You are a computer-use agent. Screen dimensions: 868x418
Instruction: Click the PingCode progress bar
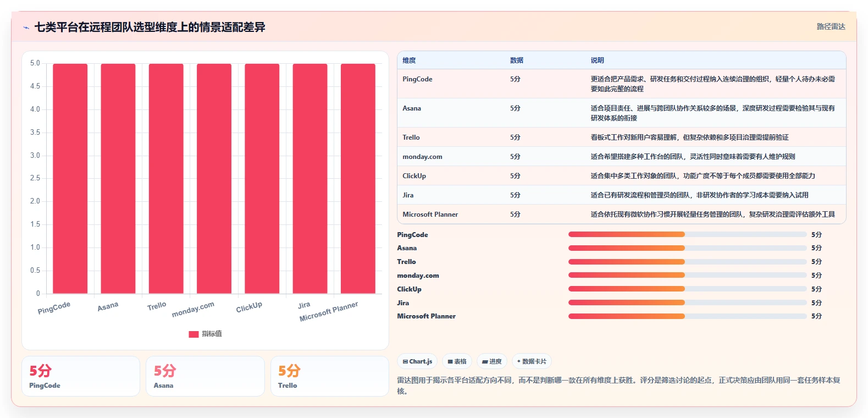[687, 234]
